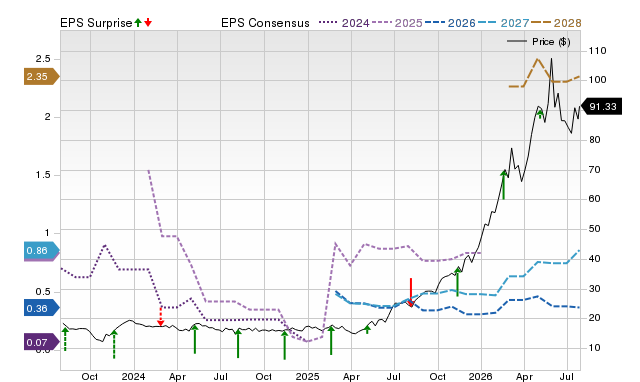Click the 2026 EPS consensus legend entry

click(x=450, y=23)
